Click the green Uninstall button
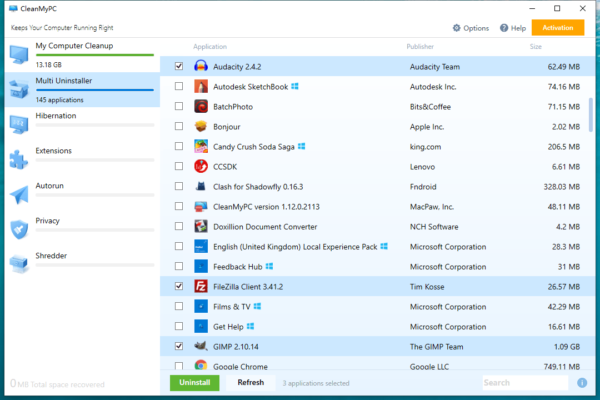Image resolution: width=600 pixels, height=400 pixels. [x=195, y=382]
